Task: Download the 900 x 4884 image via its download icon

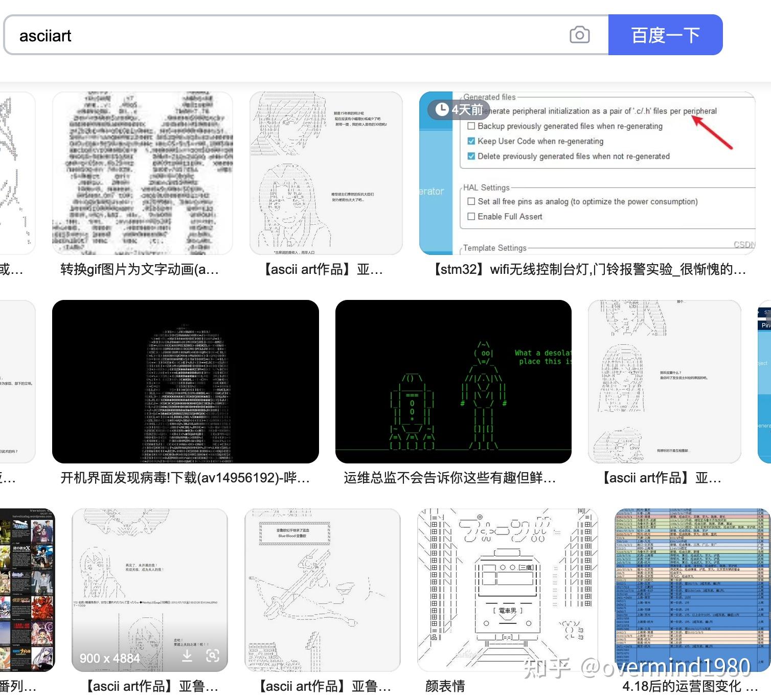Action: [x=187, y=656]
